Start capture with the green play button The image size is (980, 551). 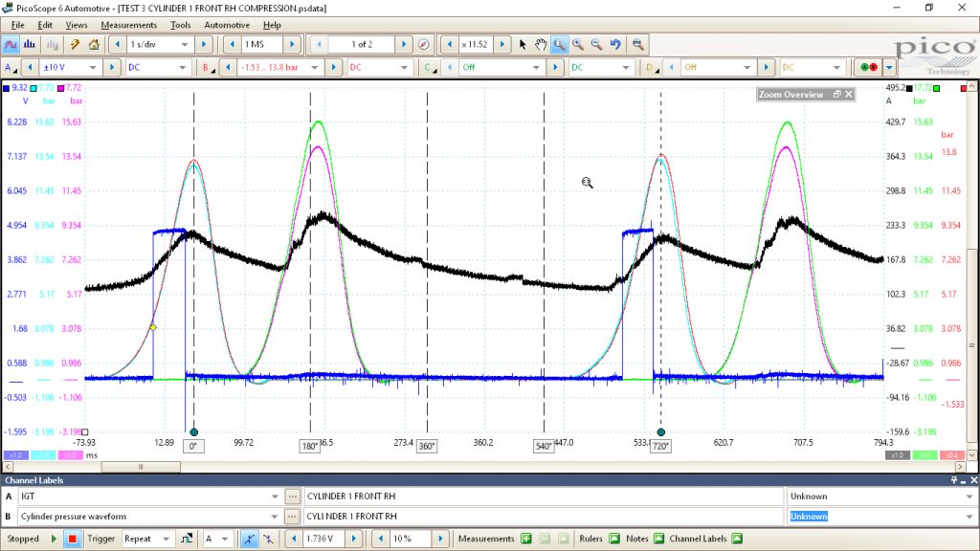click(54, 539)
